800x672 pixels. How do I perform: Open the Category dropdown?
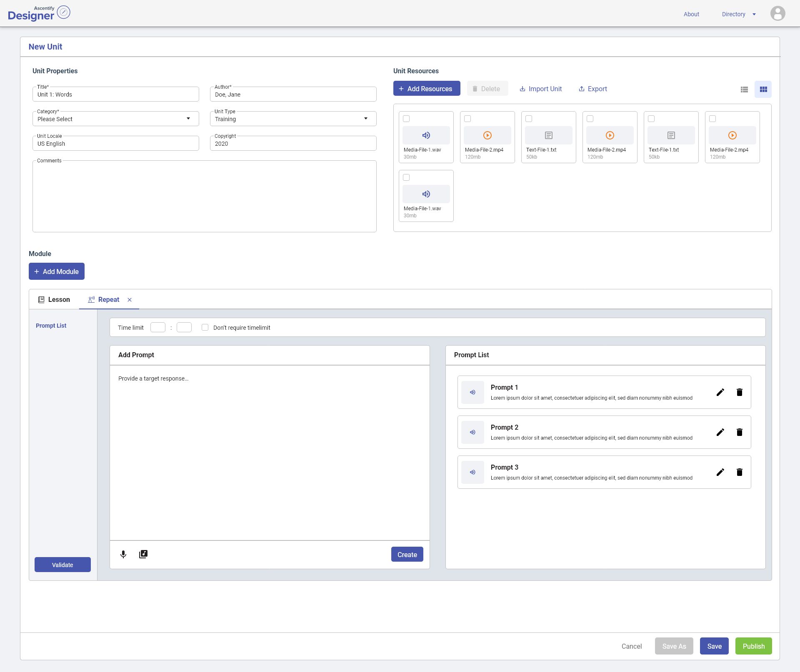[116, 119]
